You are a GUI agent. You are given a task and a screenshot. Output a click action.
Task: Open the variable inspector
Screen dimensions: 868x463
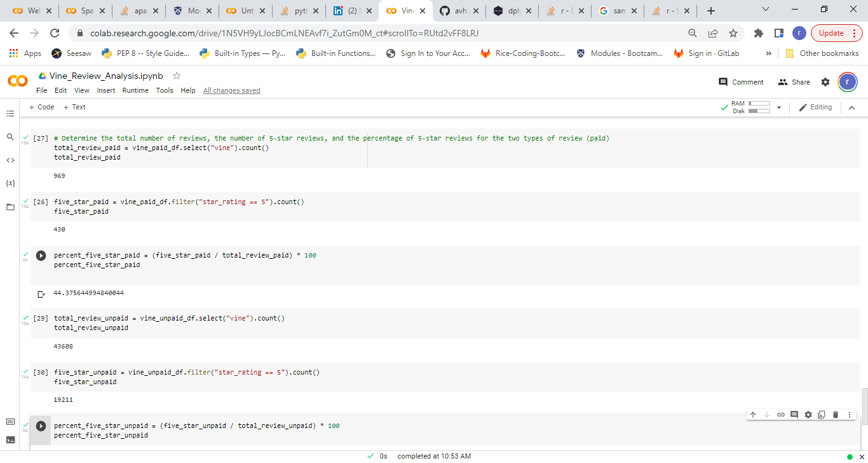coord(10,183)
